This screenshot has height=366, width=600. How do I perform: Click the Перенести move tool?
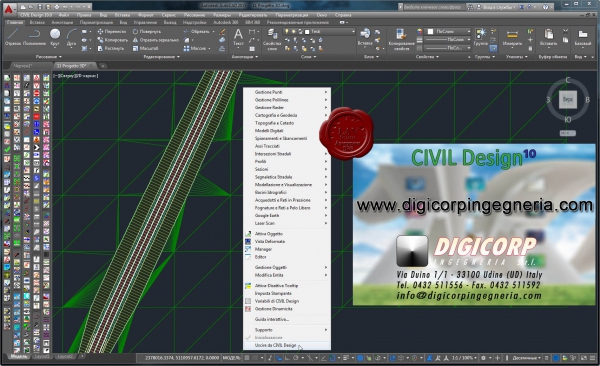(x=111, y=31)
